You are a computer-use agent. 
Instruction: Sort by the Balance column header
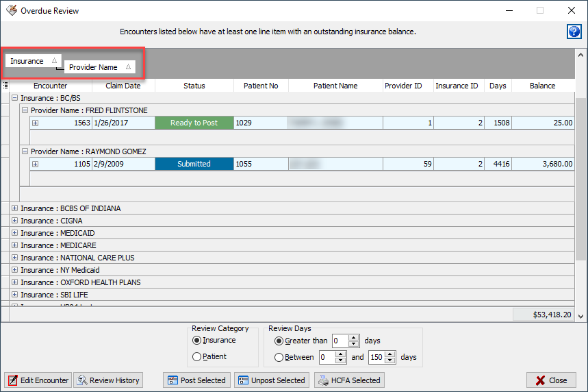click(x=542, y=86)
